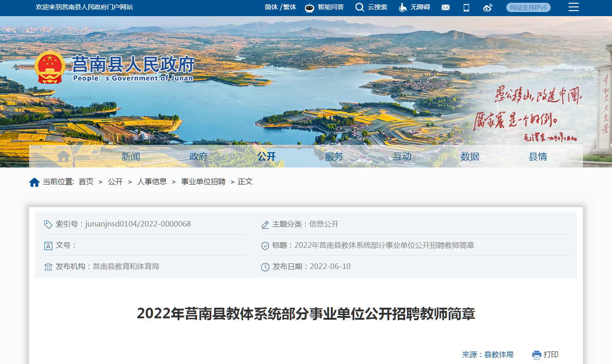
Task: Enable 无障碍 mode link
Action: 420,7
